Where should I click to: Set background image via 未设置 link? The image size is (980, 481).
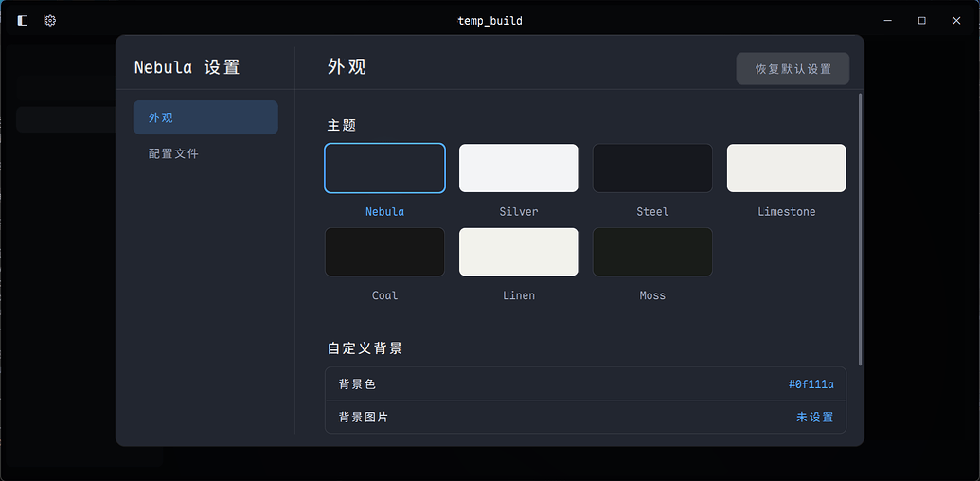click(x=815, y=418)
